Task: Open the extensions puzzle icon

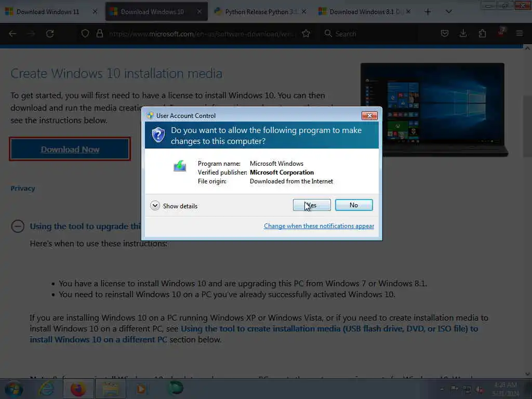Action: (x=482, y=33)
